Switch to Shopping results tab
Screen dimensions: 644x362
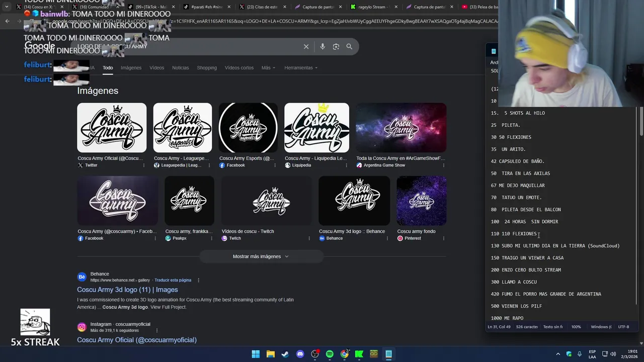tap(207, 68)
